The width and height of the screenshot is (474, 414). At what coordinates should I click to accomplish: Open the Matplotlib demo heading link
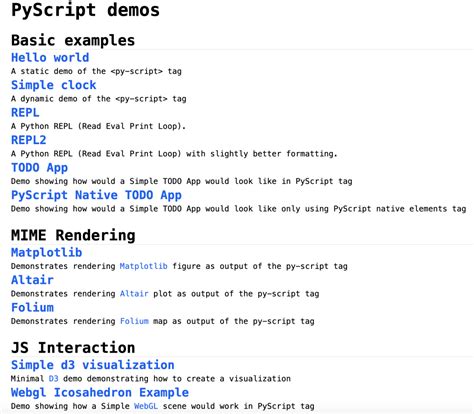(x=46, y=252)
